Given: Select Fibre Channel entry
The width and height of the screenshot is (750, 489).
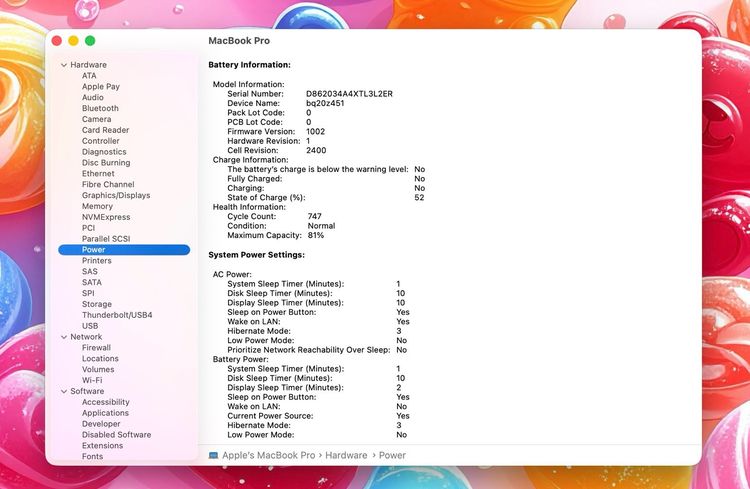Looking at the screenshot, I should [108, 184].
